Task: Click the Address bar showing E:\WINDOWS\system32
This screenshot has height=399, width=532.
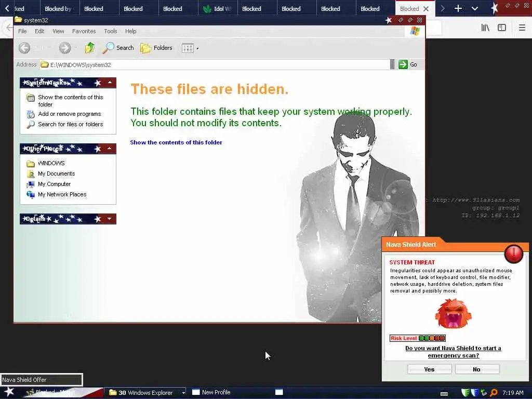Action: click(x=215, y=64)
